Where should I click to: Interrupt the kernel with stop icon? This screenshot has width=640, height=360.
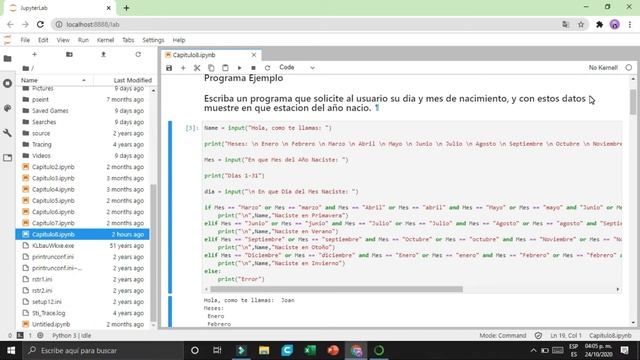pos(253,68)
